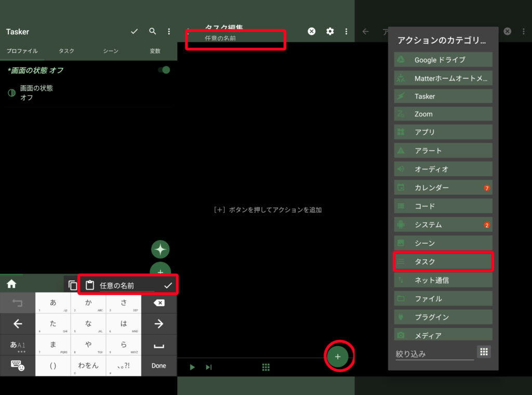This screenshot has width=532, height=395.
Task: Select the タスク action category
Action: point(443,261)
